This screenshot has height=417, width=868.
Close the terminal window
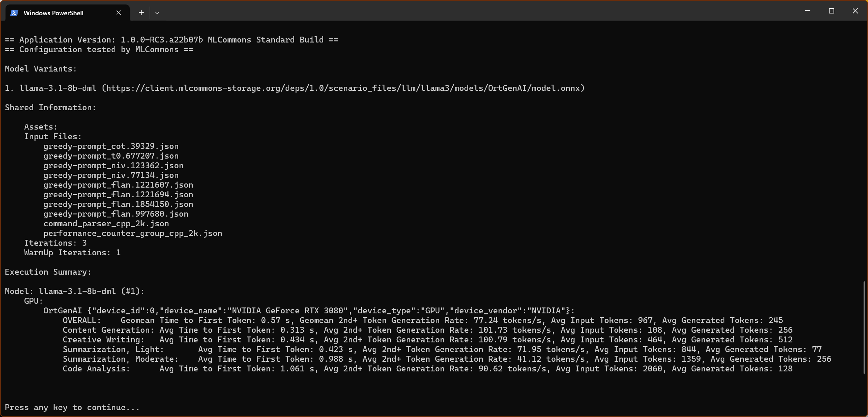pyautogui.click(x=855, y=11)
